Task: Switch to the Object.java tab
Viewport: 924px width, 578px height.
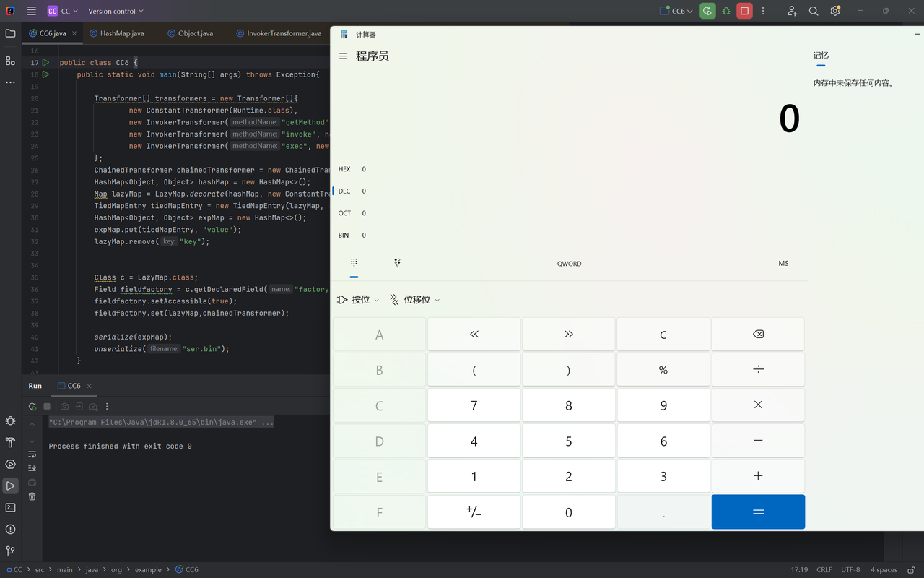Action: [x=191, y=33]
